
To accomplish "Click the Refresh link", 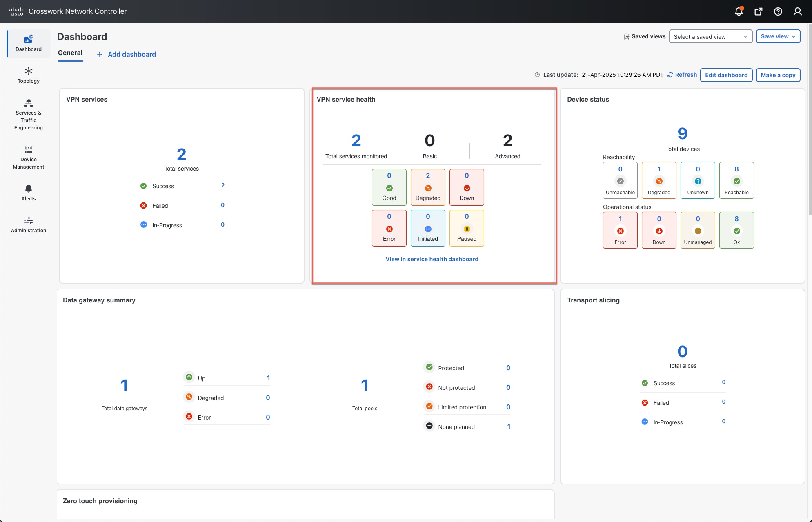I will click(x=682, y=75).
